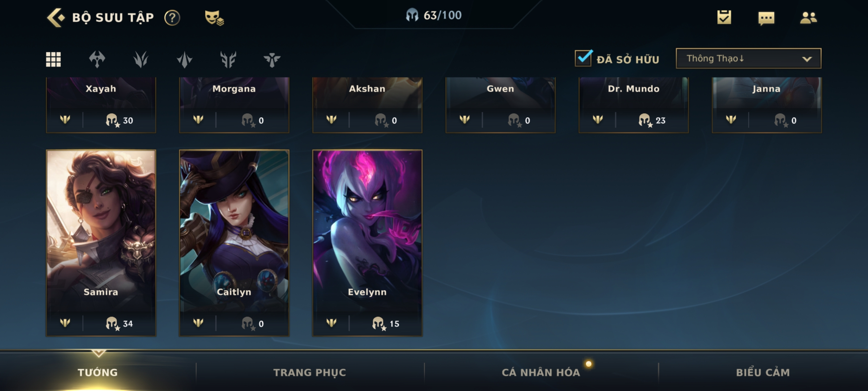Open the help question mark icon
This screenshot has height=391, width=868.
172,17
